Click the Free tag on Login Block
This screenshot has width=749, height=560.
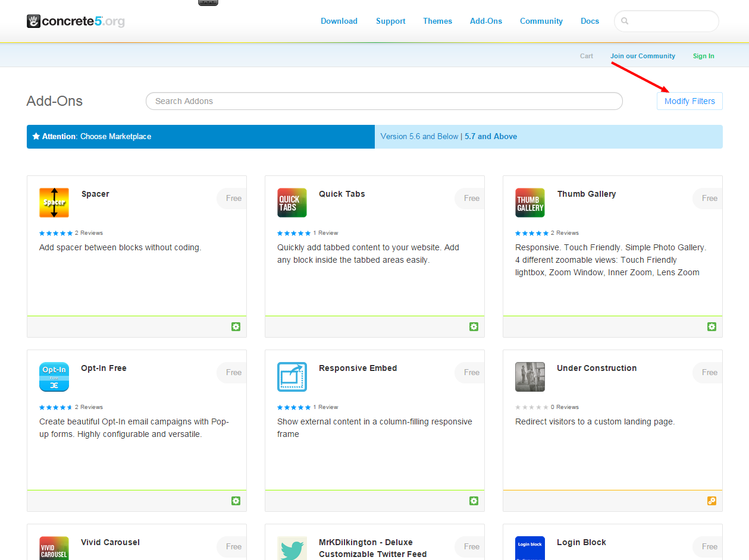tap(708, 546)
